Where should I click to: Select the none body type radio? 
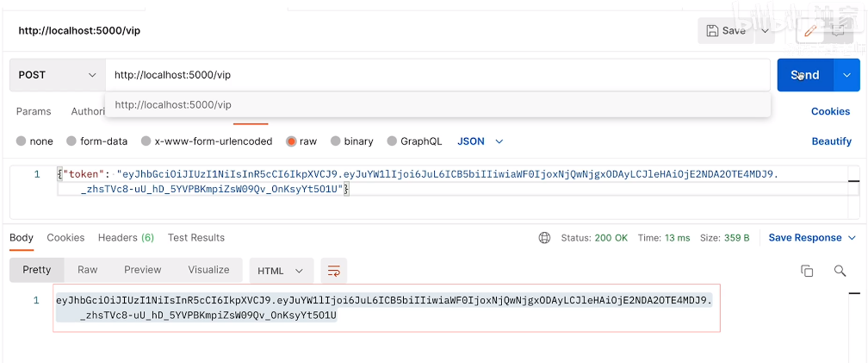click(x=21, y=141)
